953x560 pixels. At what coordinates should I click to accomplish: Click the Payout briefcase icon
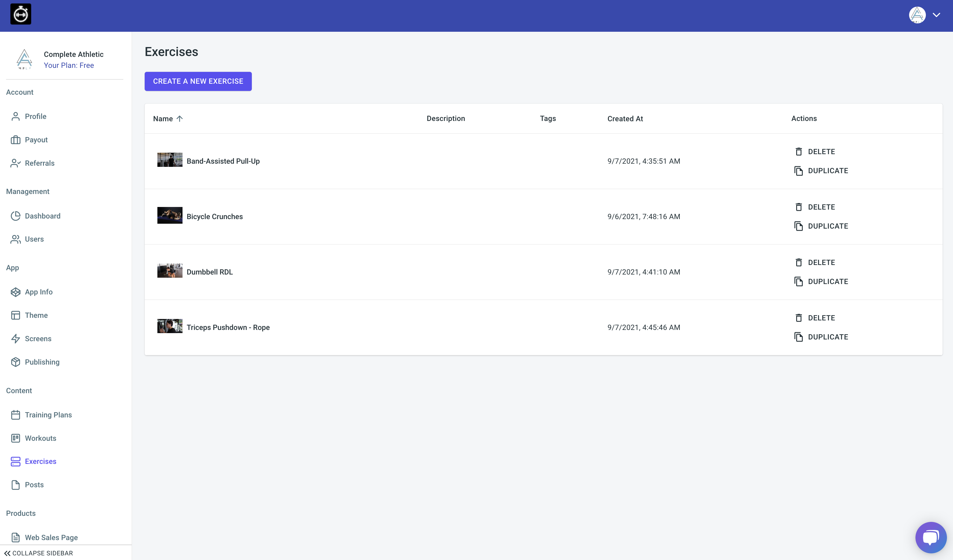[16, 140]
